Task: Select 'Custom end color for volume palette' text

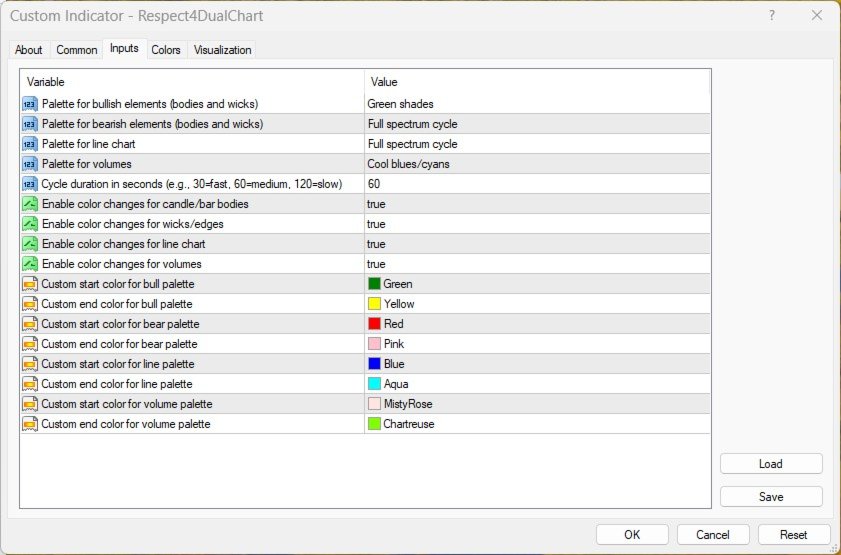Action: [126, 424]
